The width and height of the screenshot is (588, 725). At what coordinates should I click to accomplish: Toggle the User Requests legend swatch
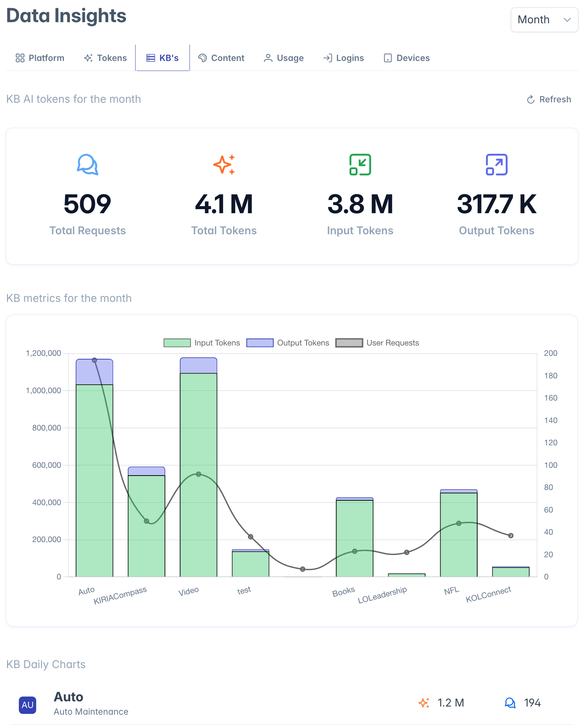point(349,343)
